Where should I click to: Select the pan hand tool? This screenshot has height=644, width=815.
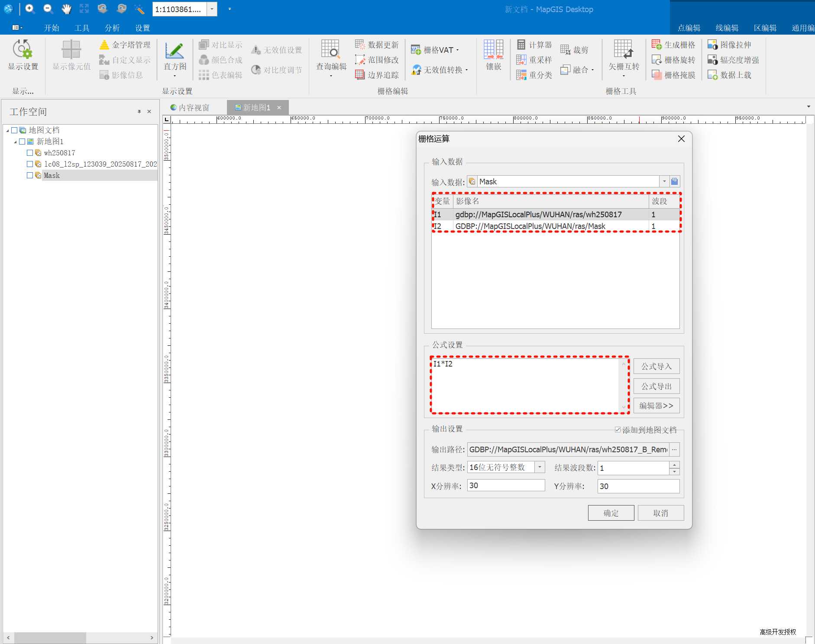(66, 9)
